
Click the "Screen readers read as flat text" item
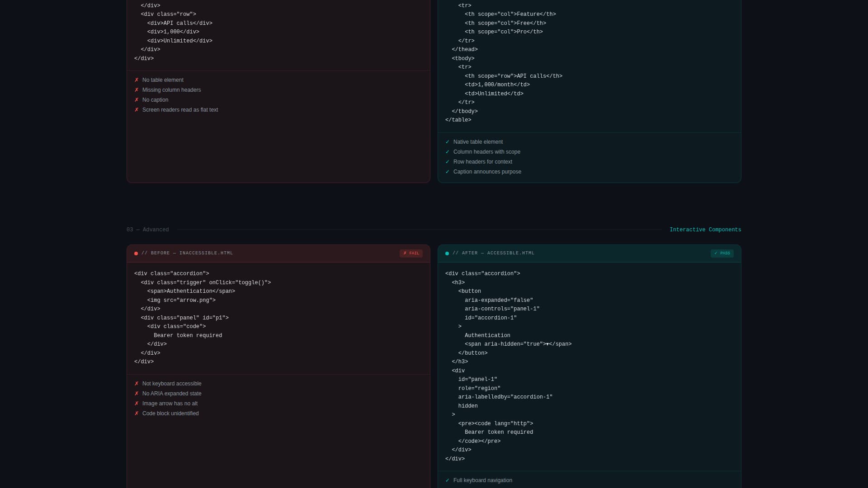(x=180, y=110)
